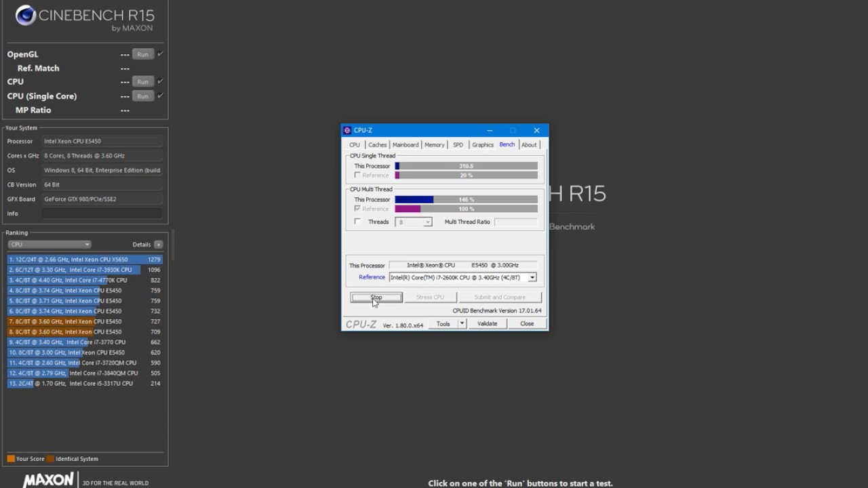Select ranking row 8 with score 709

(x=85, y=331)
